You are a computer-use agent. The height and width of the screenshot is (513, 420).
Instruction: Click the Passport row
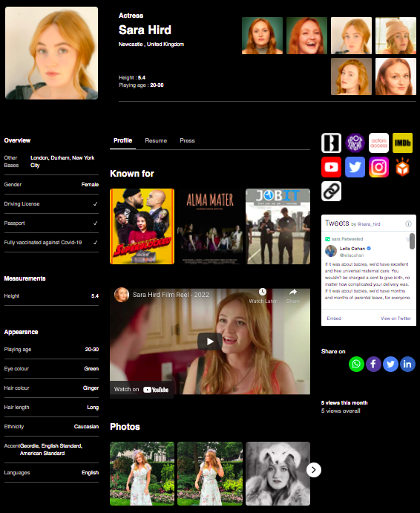51,223
